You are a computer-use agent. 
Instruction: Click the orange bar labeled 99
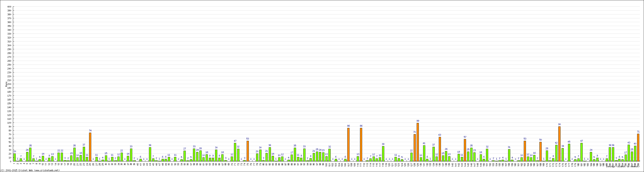click(418, 142)
